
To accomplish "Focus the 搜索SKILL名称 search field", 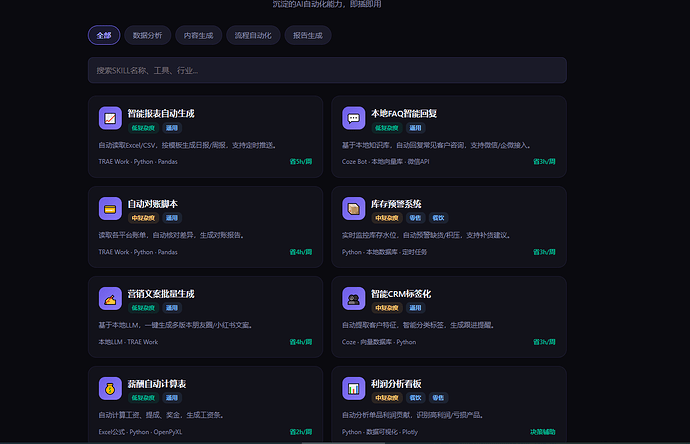I will [327, 70].
